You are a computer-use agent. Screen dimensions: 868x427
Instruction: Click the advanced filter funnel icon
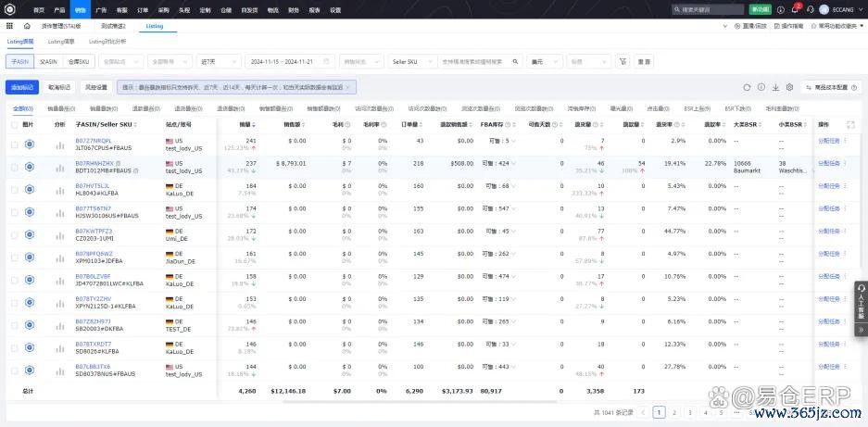[623, 61]
